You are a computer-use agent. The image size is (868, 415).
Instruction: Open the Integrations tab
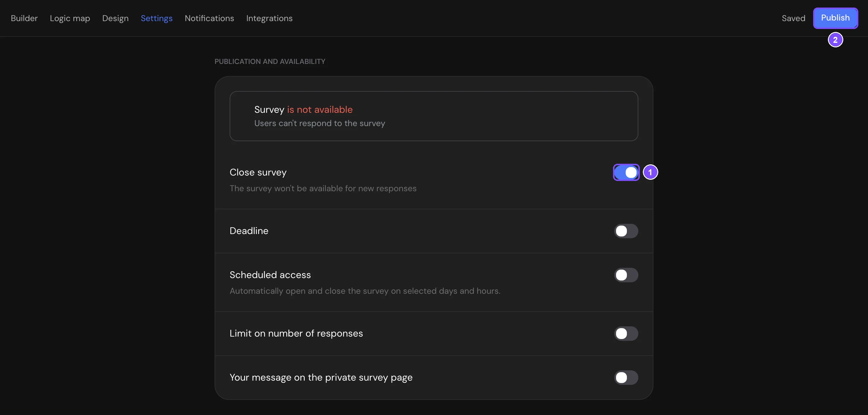click(269, 18)
